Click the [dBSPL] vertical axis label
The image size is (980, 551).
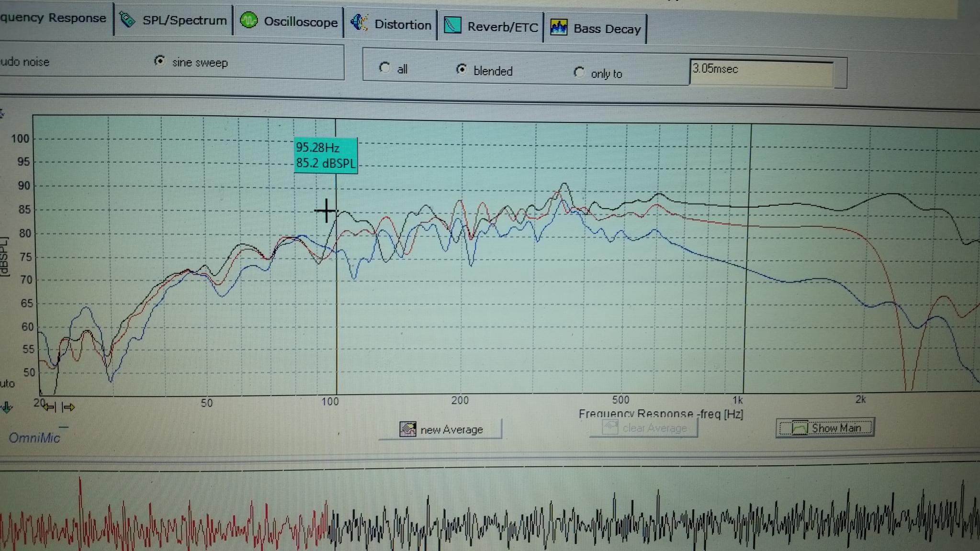5,257
